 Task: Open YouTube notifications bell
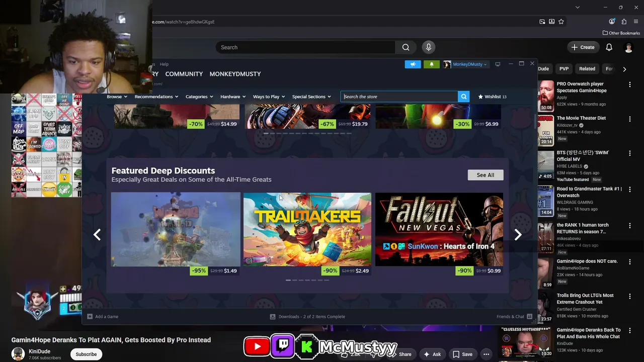coord(609,47)
